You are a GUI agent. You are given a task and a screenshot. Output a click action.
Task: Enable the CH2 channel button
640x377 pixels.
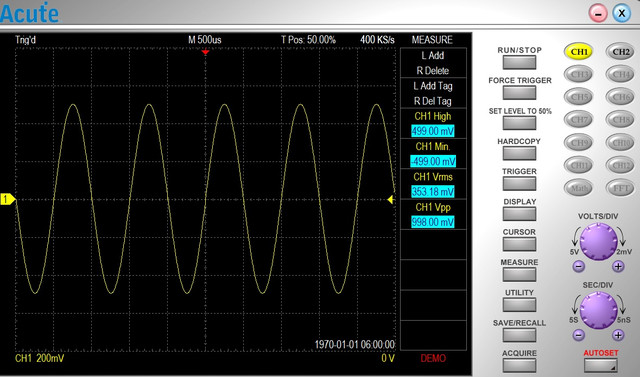(620, 52)
